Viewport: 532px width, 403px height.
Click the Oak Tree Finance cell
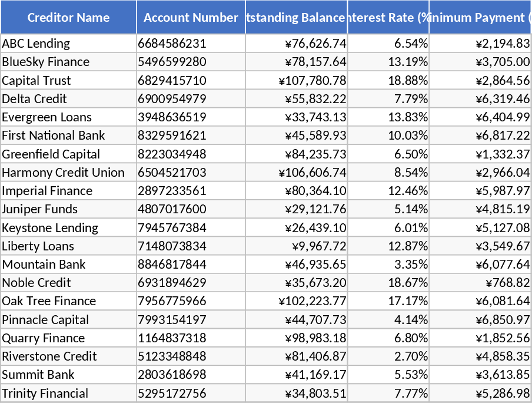pos(49,301)
